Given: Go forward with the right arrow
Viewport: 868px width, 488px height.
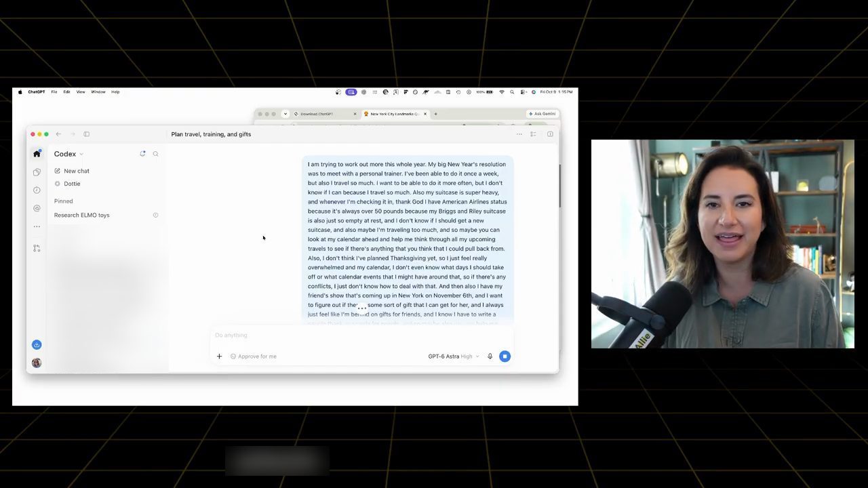Looking at the screenshot, I should (73, 134).
